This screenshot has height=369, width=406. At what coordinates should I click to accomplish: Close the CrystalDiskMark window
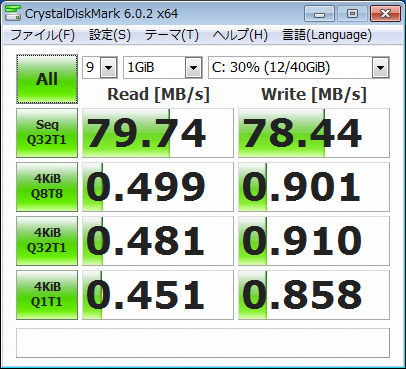pos(385,14)
